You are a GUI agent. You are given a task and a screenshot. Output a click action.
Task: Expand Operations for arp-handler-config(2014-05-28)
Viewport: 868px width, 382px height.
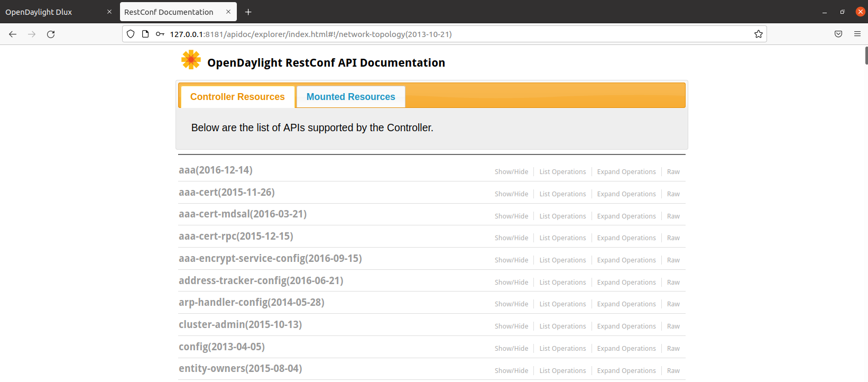[626, 304]
